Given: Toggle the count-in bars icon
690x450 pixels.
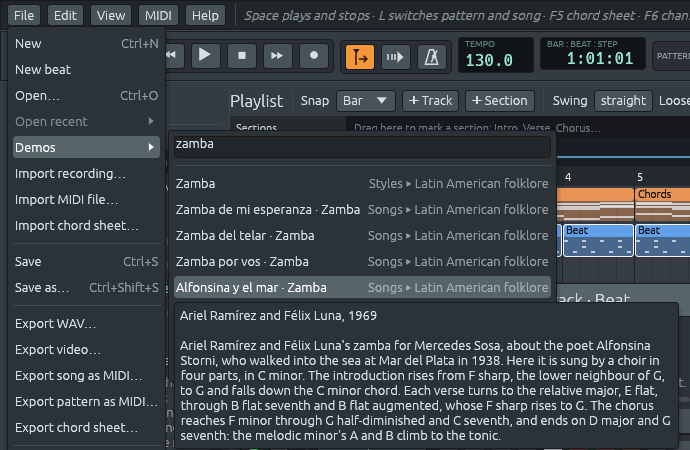Looking at the screenshot, I should click(396, 57).
